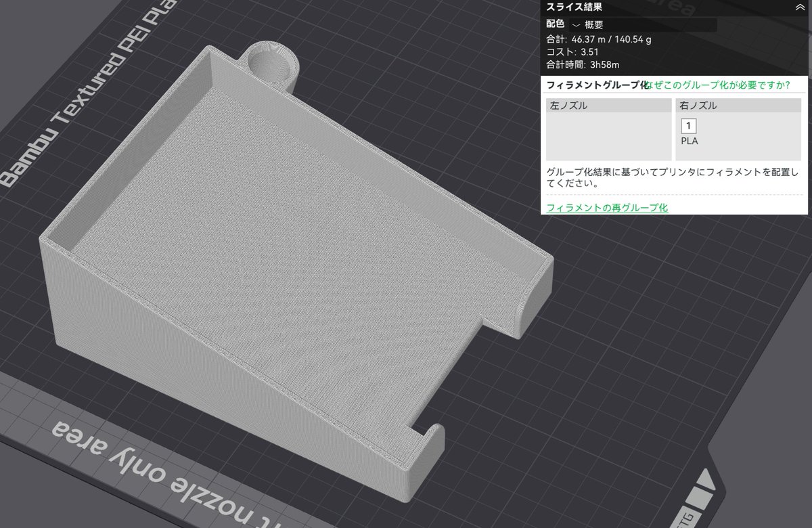This screenshot has height=528, width=812.
Task: Open the なぜこのグループ化が必要ですか? link
Action: tap(719, 85)
